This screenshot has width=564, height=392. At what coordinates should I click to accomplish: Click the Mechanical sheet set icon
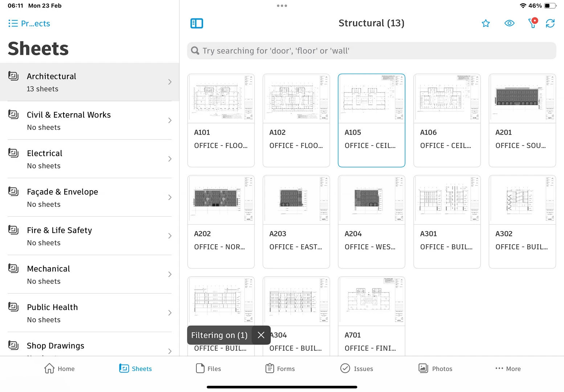coord(13,268)
